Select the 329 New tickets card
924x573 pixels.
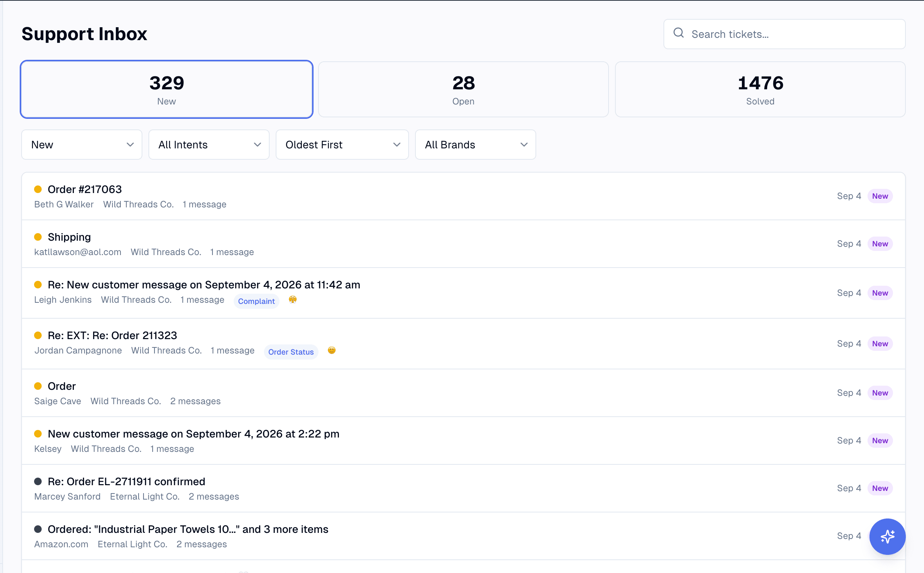pos(167,89)
